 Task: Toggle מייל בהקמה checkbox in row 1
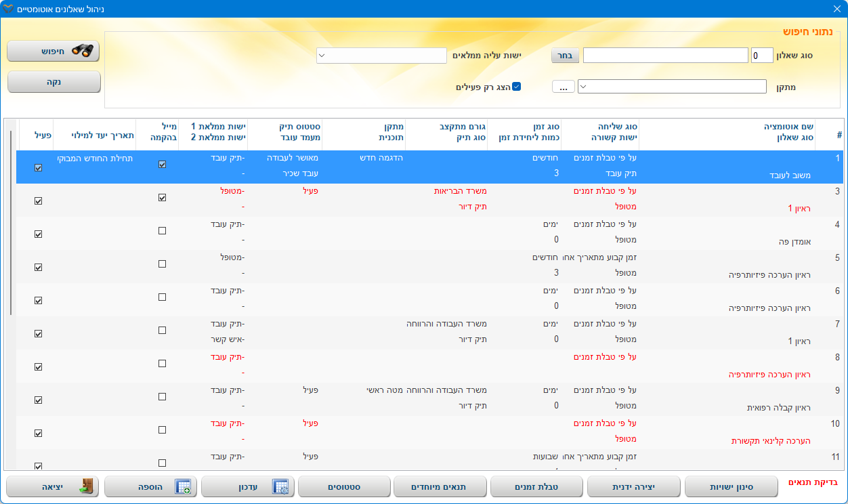[x=162, y=164]
